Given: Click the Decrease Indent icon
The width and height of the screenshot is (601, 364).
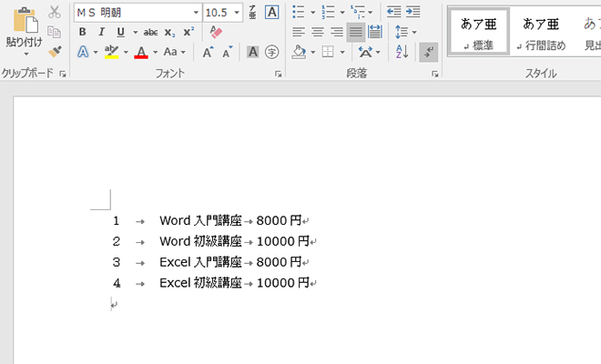Looking at the screenshot, I should click(393, 12).
